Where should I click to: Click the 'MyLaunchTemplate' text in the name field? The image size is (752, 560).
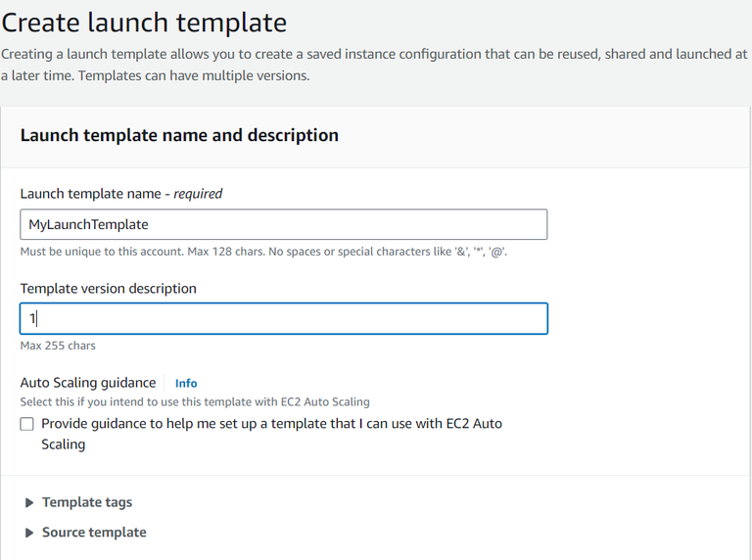click(88, 224)
